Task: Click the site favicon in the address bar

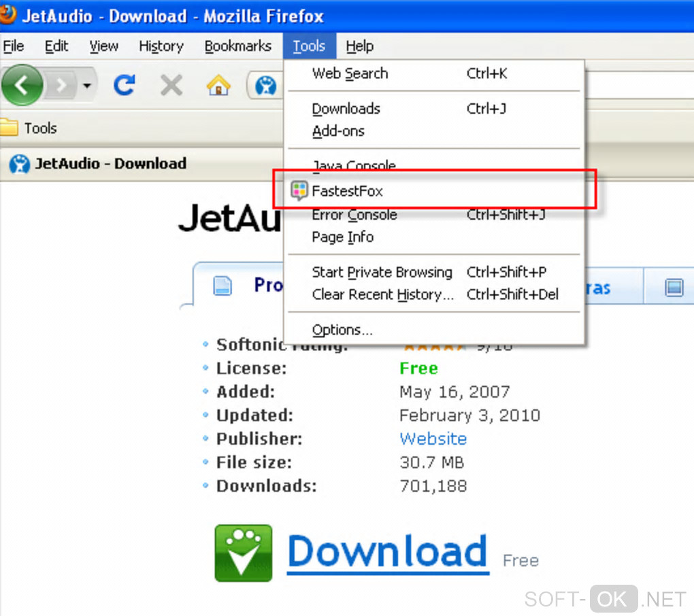Action: pos(266,86)
